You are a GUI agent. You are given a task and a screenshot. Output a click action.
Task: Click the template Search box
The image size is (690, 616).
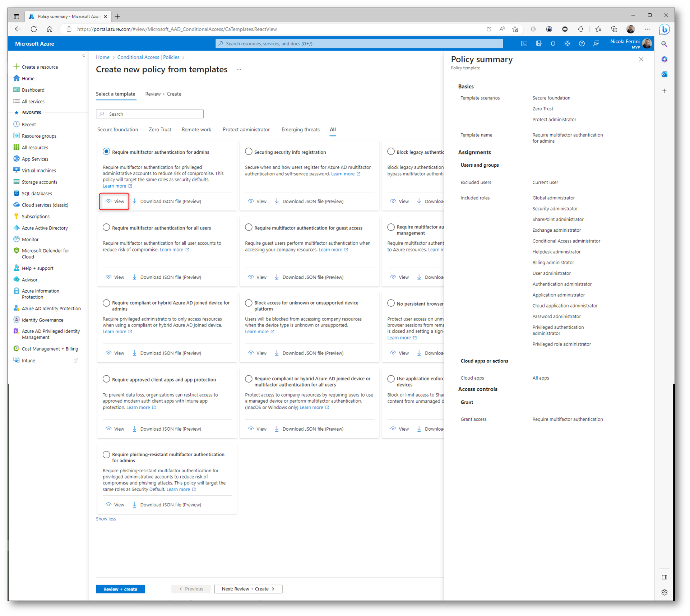tap(150, 114)
